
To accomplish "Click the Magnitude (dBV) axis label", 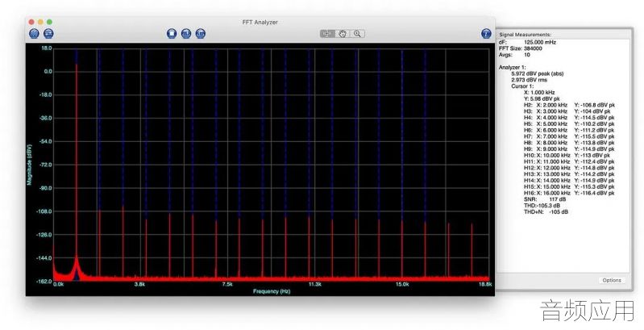I will pos(29,165).
